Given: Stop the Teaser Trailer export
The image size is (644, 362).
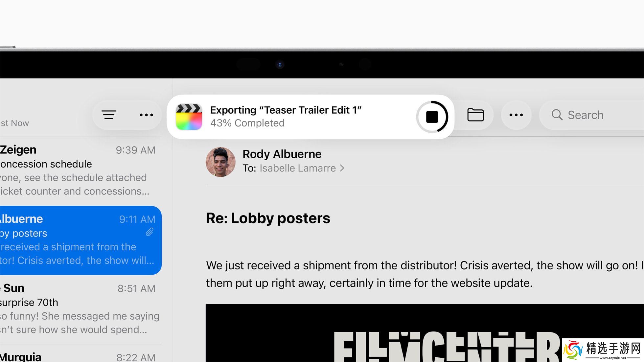Looking at the screenshot, I should [x=432, y=117].
